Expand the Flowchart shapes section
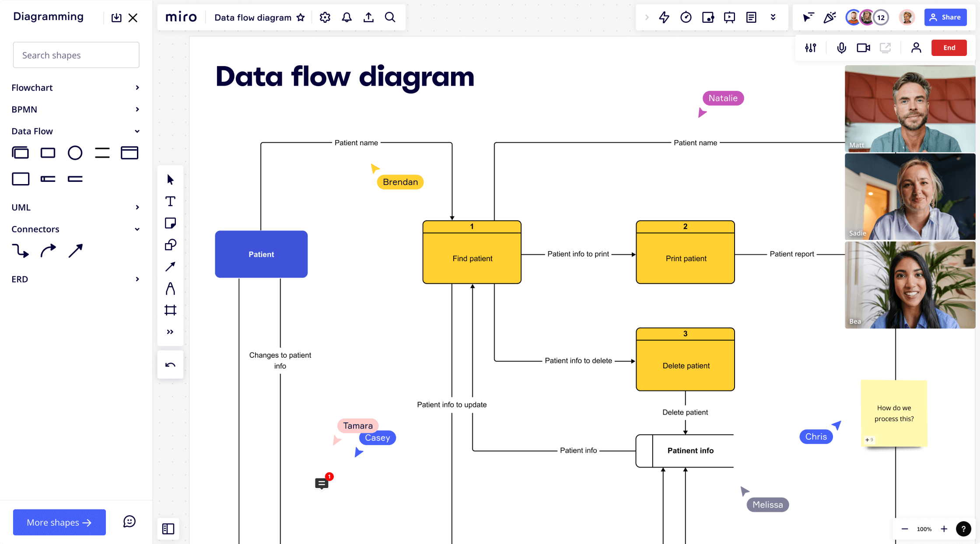Image resolution: width=980 pixels, height=544 pixels. click(137, 87)
